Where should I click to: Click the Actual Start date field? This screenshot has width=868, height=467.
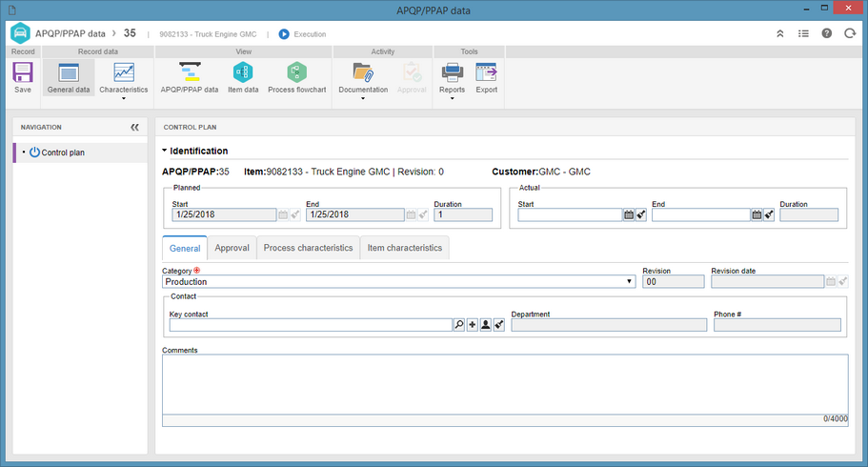point(570,215)
